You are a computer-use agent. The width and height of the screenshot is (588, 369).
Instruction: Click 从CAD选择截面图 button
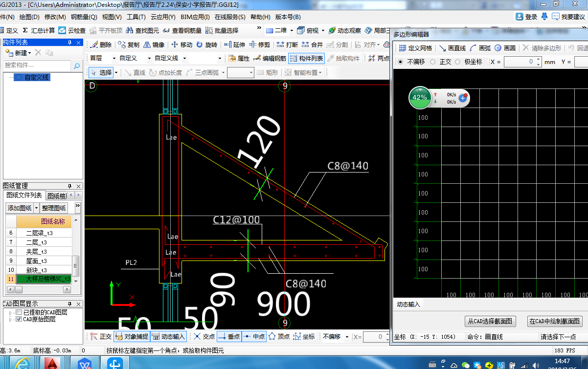tap(490, 321)
